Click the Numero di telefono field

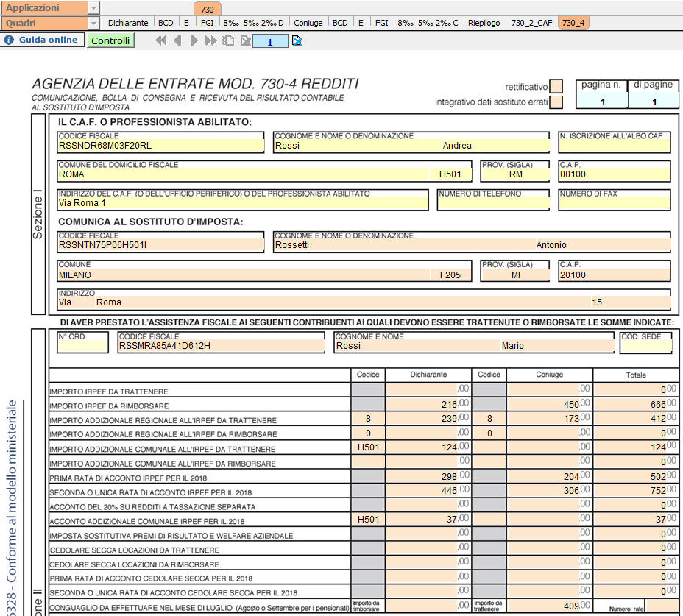pyautogui.click(x=493, y=203)
